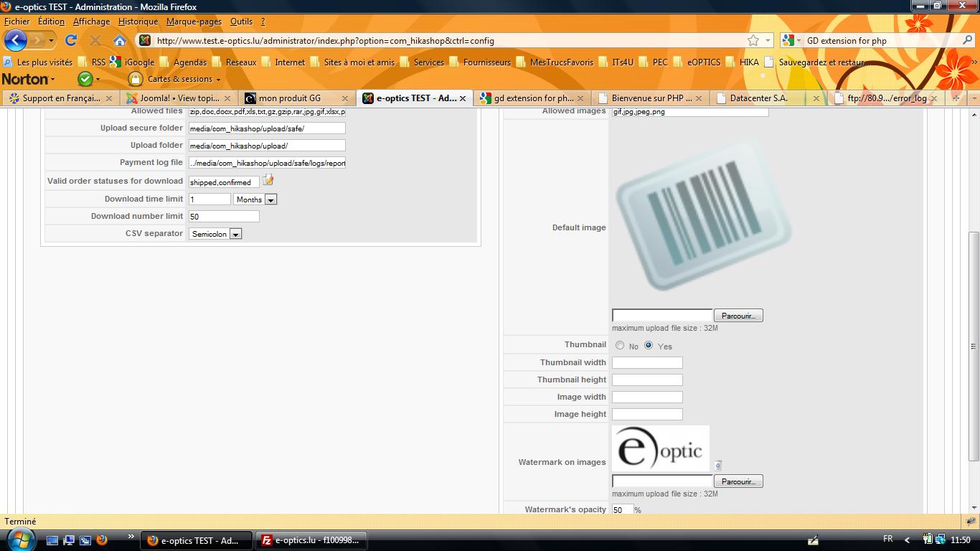Open the Sauvegardez et restaur... bookmark
This screenshot has height=551, width=980.
tap(817, 62)
